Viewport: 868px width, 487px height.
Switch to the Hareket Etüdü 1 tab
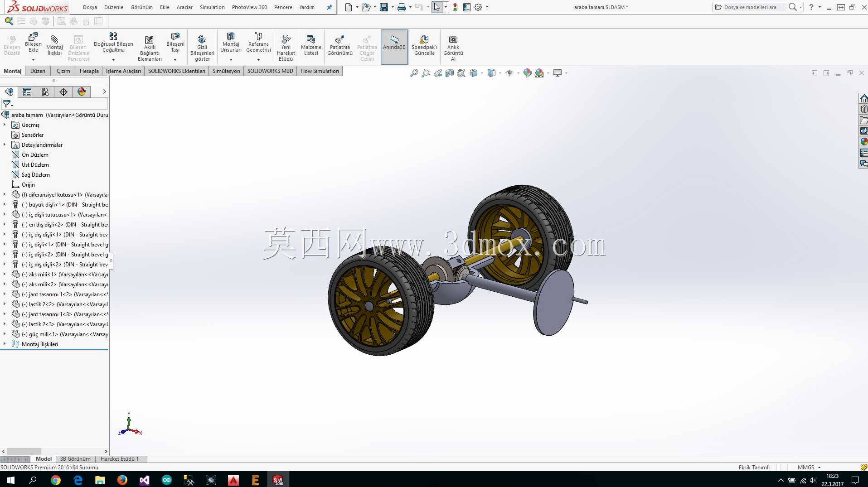pos(120,459)
